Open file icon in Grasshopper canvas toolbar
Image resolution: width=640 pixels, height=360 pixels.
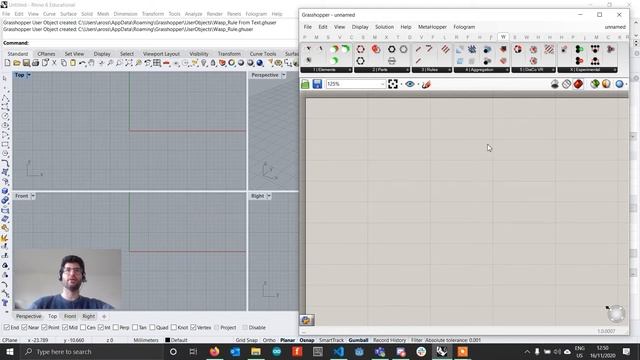pos(305,84)
